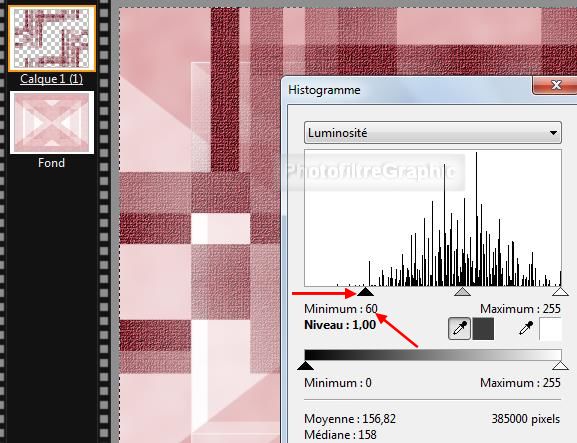The height and width of the screenshot is (443, 577).
Task: Click the white color swatch
Action: tap(551, 329)
